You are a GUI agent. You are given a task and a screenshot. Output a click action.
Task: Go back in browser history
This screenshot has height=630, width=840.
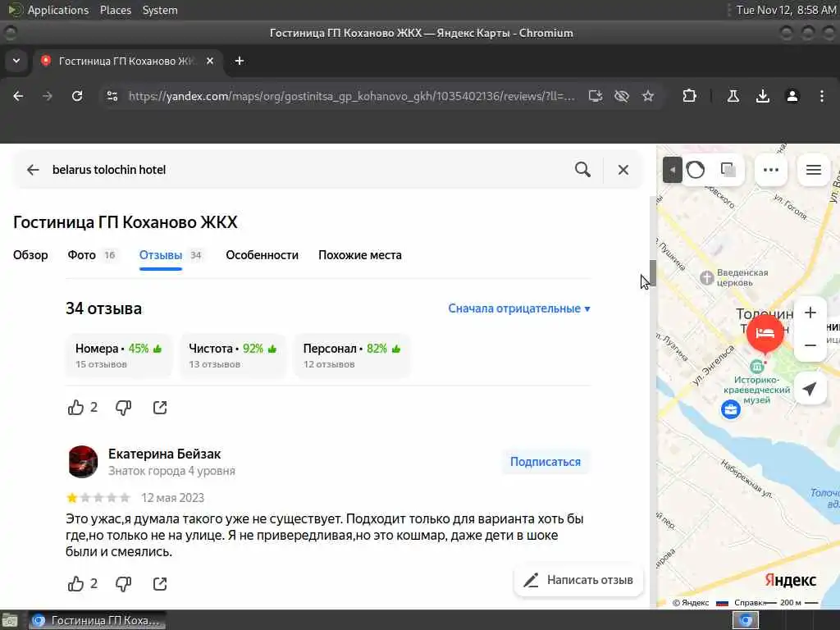18,96
